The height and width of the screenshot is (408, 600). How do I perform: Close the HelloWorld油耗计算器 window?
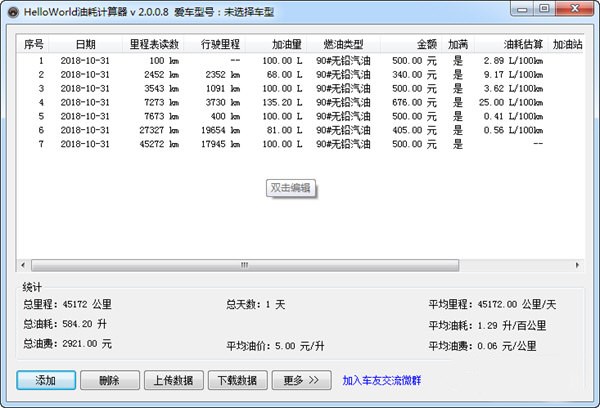pos(574,9)
